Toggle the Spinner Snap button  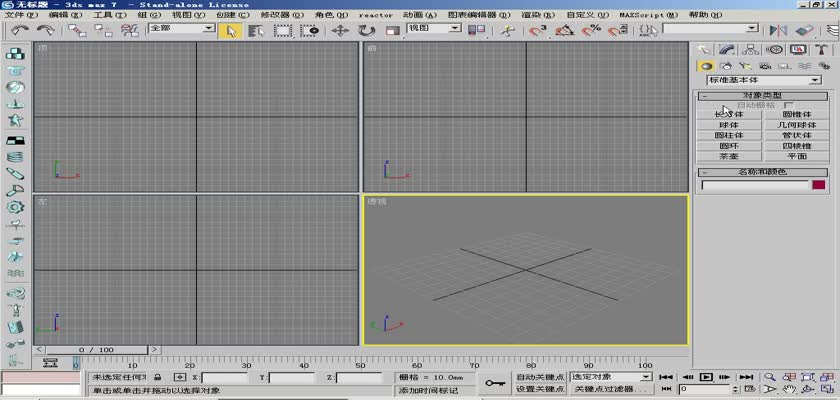pos(618,31)
